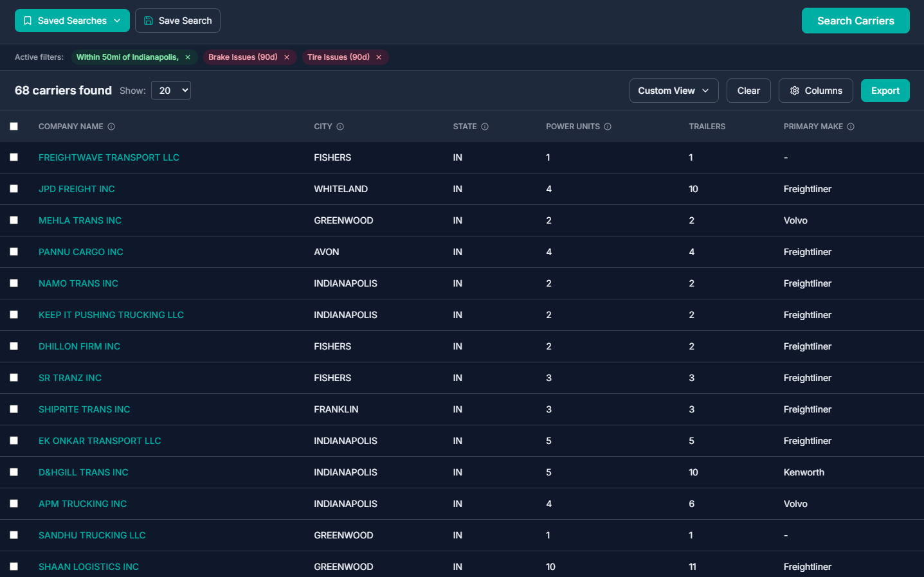The height and width of the screenshot is (577, 924).
Task: Remove the Brake Issues (90d) filter
Action: tap(286, 57)
